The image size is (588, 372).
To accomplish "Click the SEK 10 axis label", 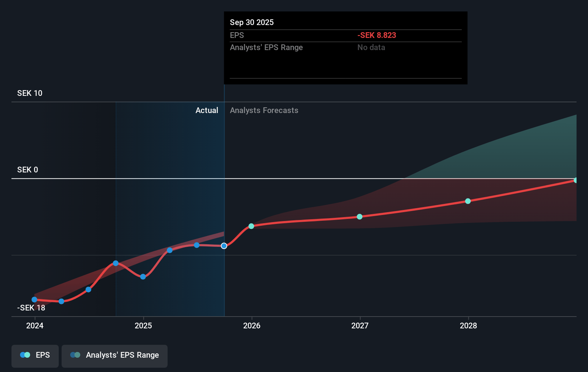I will click(x=30, y=93).
